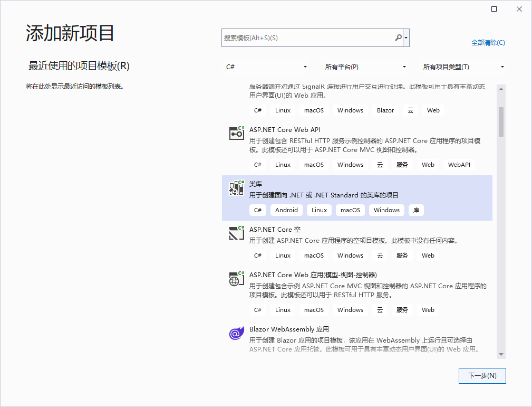Select the ASP.NET Core 空 title
This screenshot has width=532, height=407.
point(275,229)
